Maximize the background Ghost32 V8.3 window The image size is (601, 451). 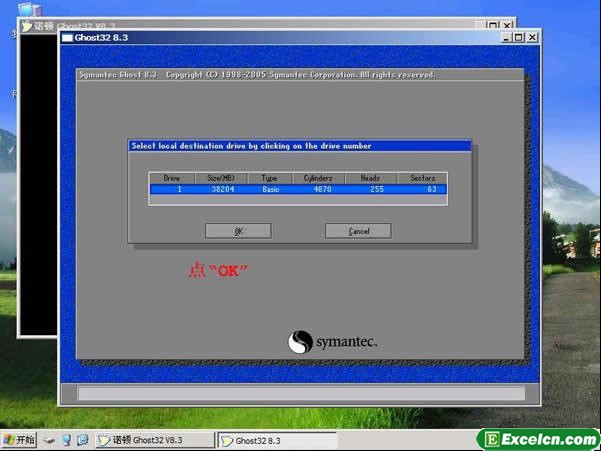coord(493,25)
